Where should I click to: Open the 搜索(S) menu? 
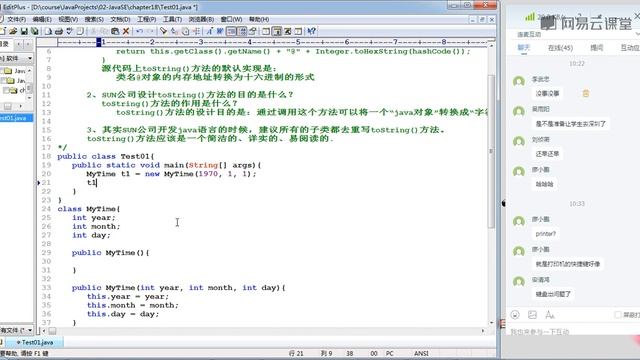[94, 19]
